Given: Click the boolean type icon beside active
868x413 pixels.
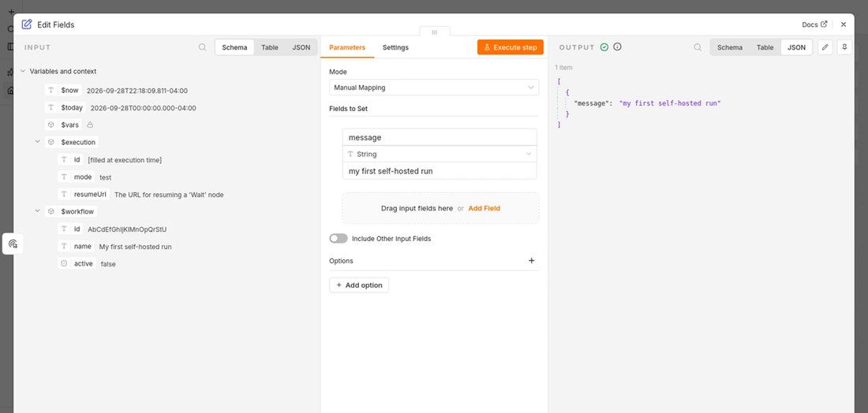Looking at the screenshot, I should pyautogui.click(x=64, y=264).
